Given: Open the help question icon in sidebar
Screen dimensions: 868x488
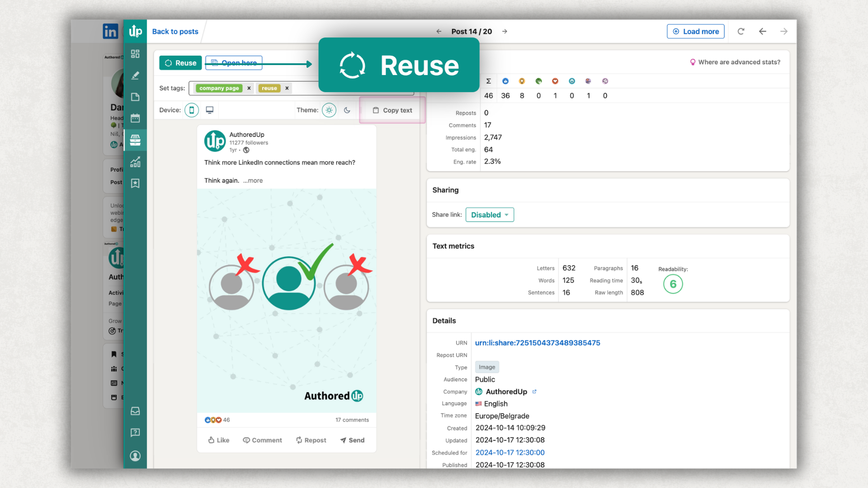Looking at the screenshot, I should pos(135,432).
